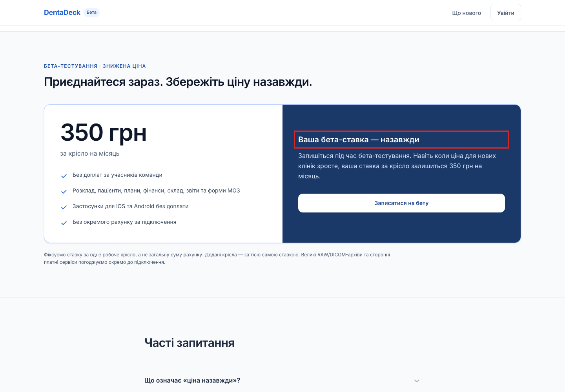The height and width of the screenshot is (392, 565).
Task: Click the за крісло на місяць text
Action: (90, 154)
